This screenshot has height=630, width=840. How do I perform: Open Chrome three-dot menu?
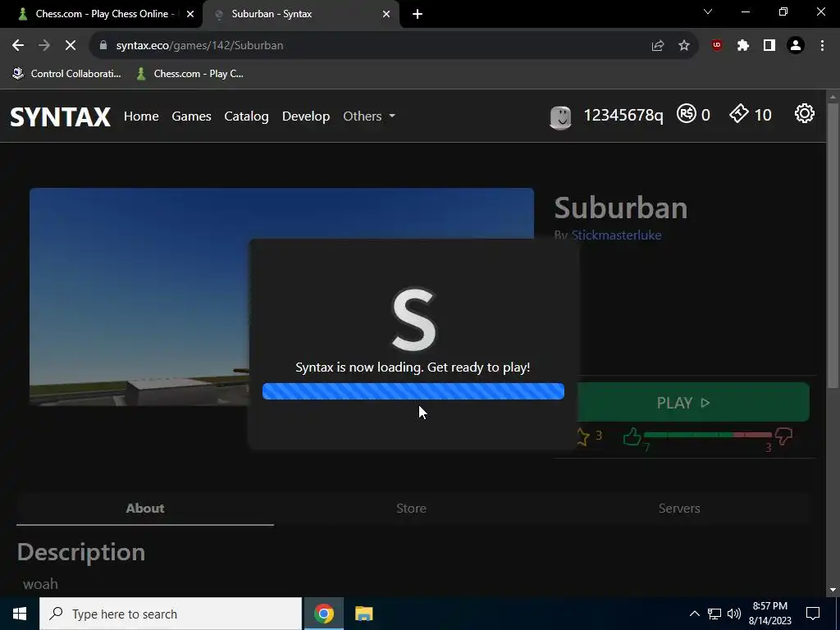click(822, 46)
